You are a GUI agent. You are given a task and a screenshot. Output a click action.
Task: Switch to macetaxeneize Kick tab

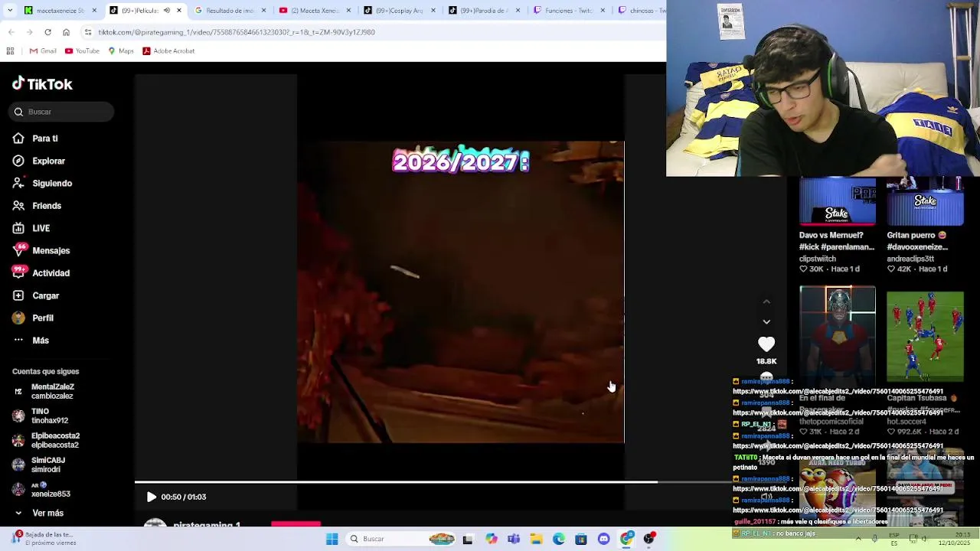point(60,10)
